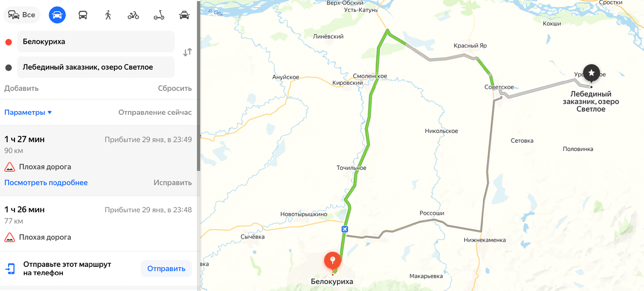This screenshot has width=644, height=291.
Task: Select the bicycle route mode
Action: [x=133, y=14]
